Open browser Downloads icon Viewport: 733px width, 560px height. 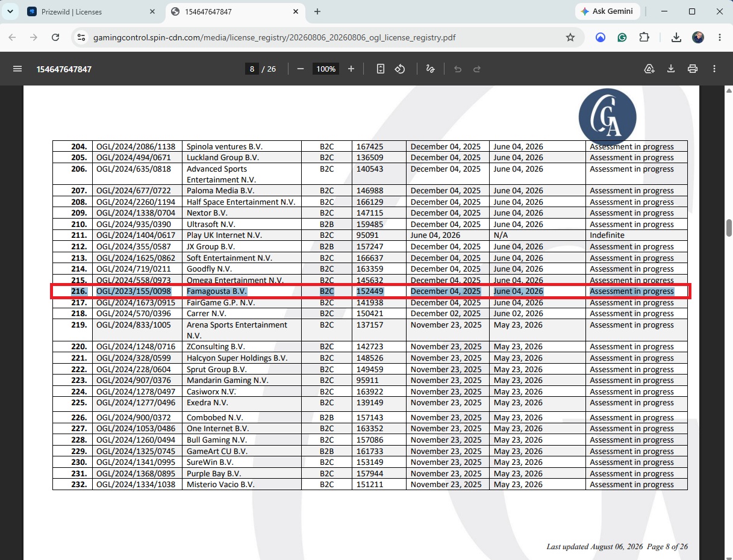pos(676,37)
